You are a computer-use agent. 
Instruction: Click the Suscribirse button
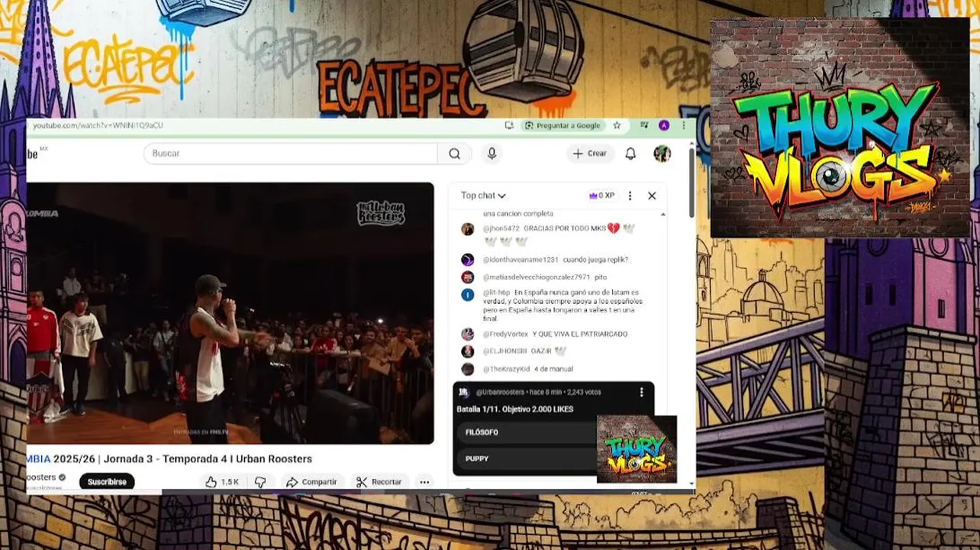click(107, 482)
